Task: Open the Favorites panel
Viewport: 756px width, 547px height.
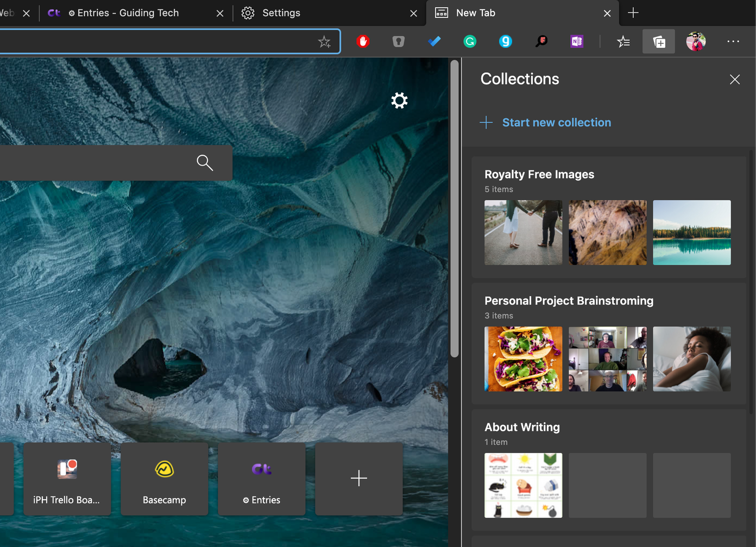Action: point(623,41)
